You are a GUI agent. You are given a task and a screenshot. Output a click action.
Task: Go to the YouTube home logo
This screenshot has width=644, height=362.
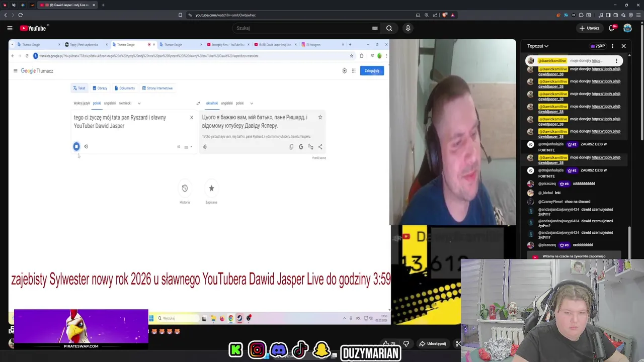pos(33,28)
